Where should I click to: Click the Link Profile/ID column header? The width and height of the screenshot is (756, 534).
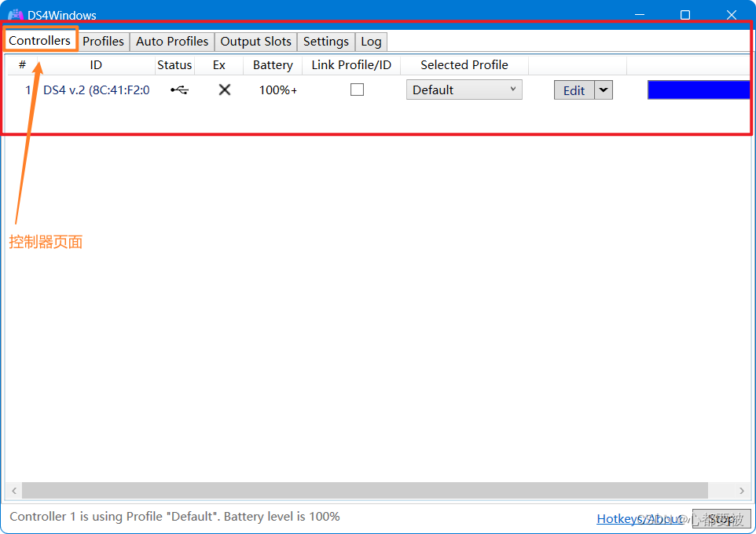tap(351, 65)
